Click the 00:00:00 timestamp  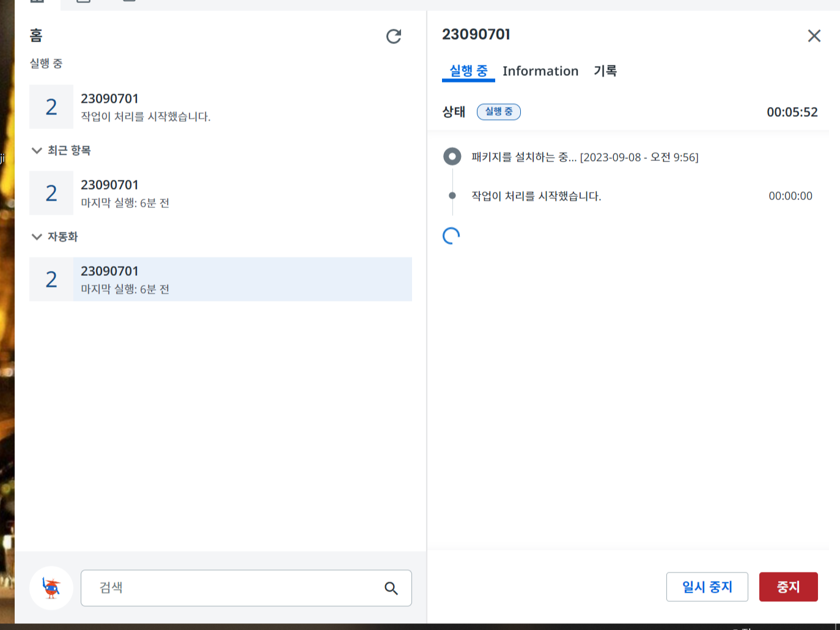pos(790,196)
